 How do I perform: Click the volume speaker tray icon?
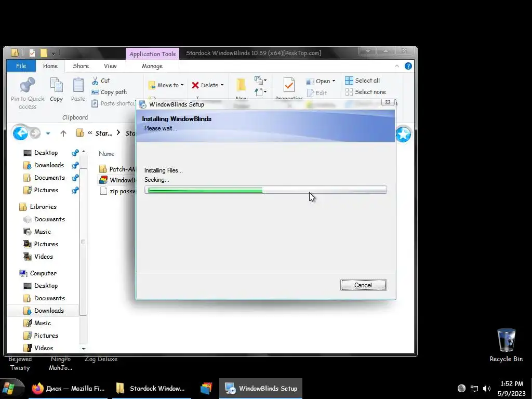tap(487, 389)
